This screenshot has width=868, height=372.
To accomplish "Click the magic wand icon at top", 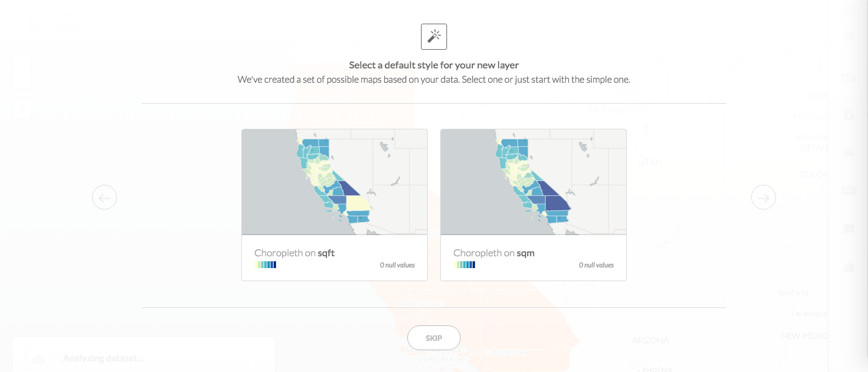I will pyautogui.click(x=433, y=37).
